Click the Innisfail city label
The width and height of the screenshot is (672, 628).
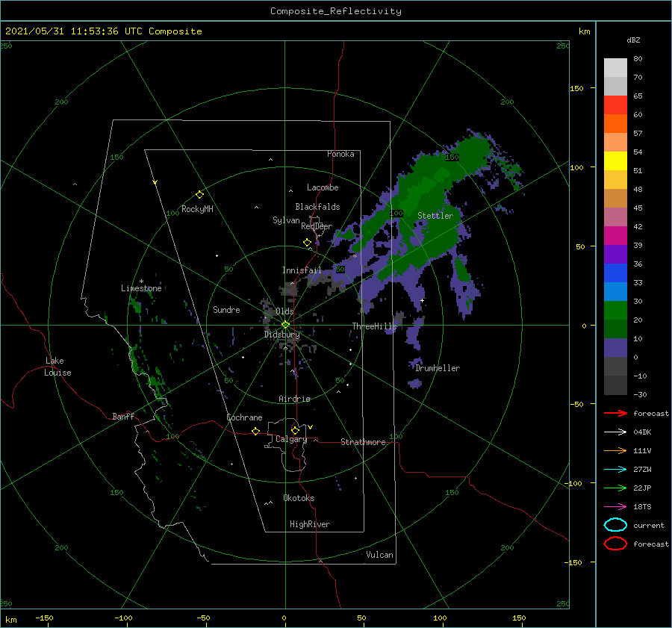pyautogui.click(x=302, y=270)
